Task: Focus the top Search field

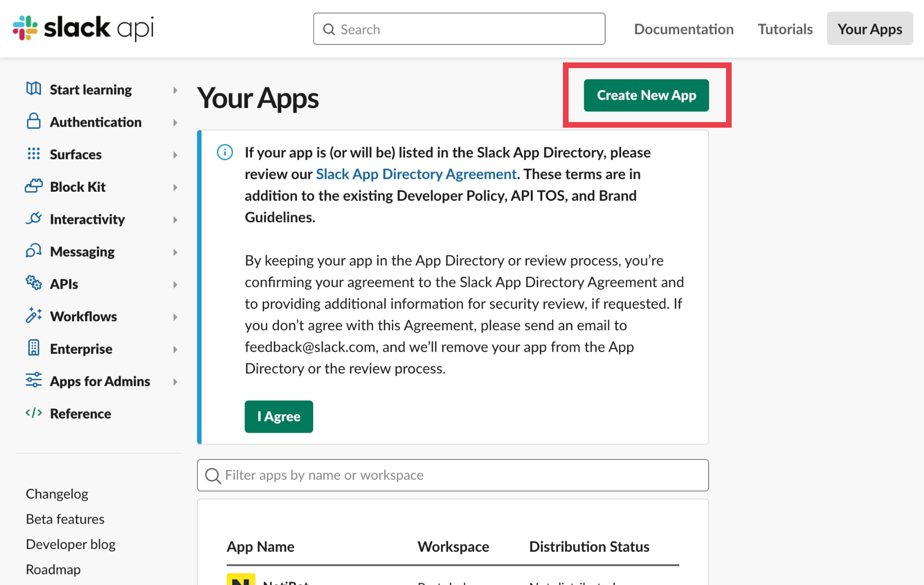Action: tap(459, 29)
